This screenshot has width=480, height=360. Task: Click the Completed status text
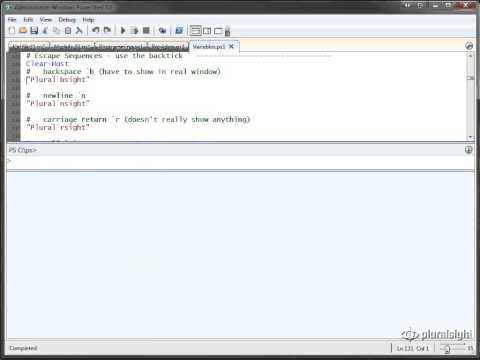23,348
